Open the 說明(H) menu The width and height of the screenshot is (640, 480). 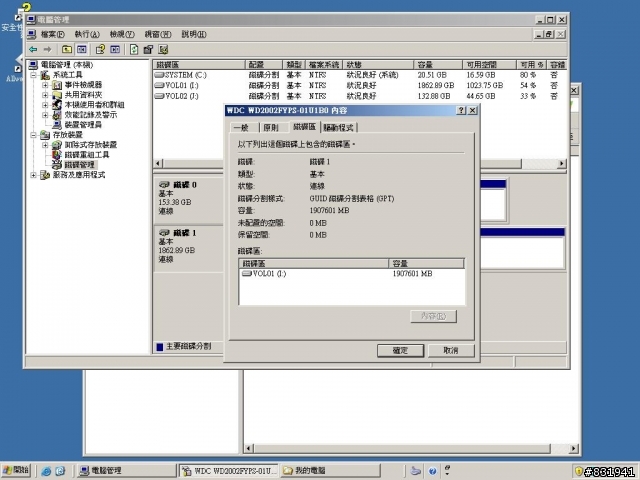coord(194,34)
